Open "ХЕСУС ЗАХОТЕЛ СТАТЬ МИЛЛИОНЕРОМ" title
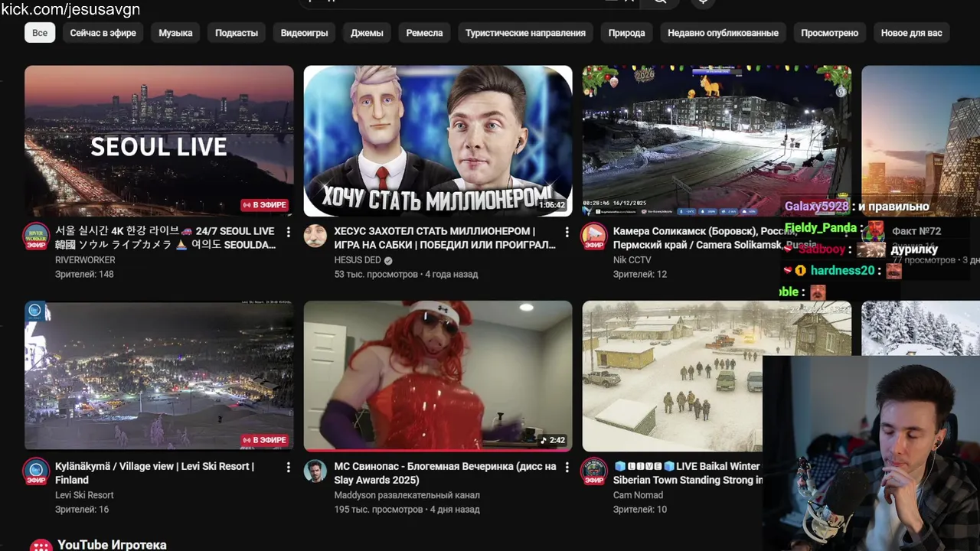Image resolution: width=980 pixels, height=551 pixels. point(445,238)
